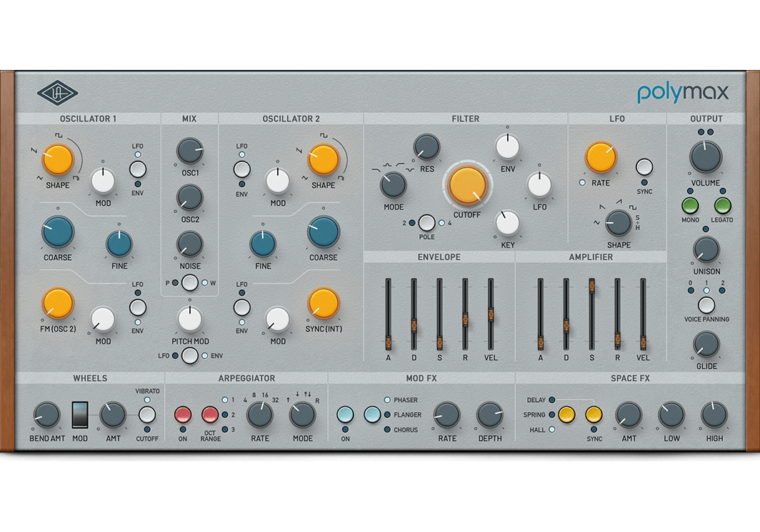Adjust the FM MOD amount knob

[x=103, y=319]
